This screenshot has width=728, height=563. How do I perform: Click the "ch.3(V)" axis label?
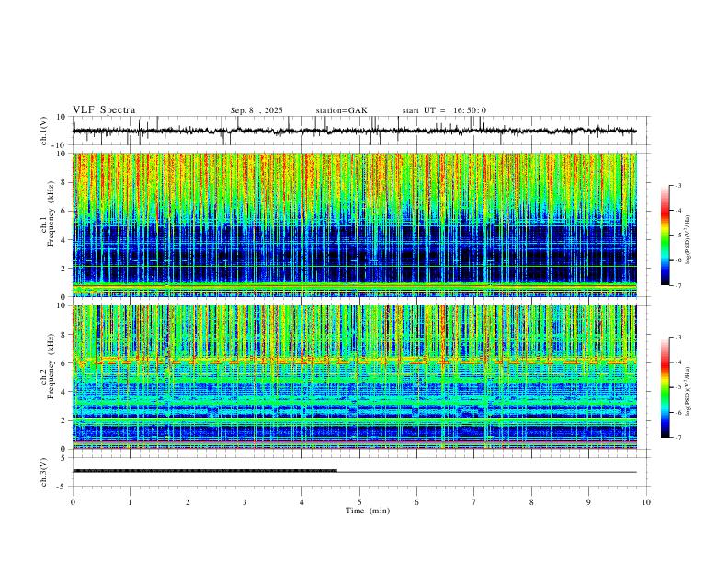pyautogui.click(x=43, y=473)
